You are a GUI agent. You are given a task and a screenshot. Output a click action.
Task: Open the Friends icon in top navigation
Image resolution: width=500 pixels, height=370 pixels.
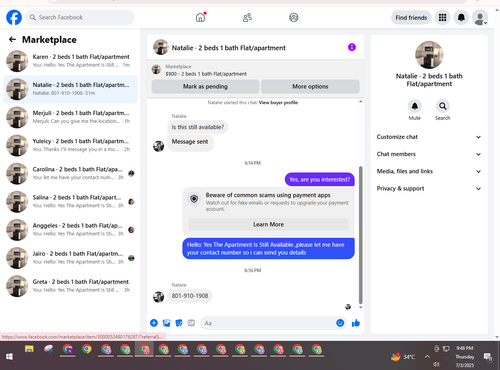pyautogui.click(x=247, y=17)
